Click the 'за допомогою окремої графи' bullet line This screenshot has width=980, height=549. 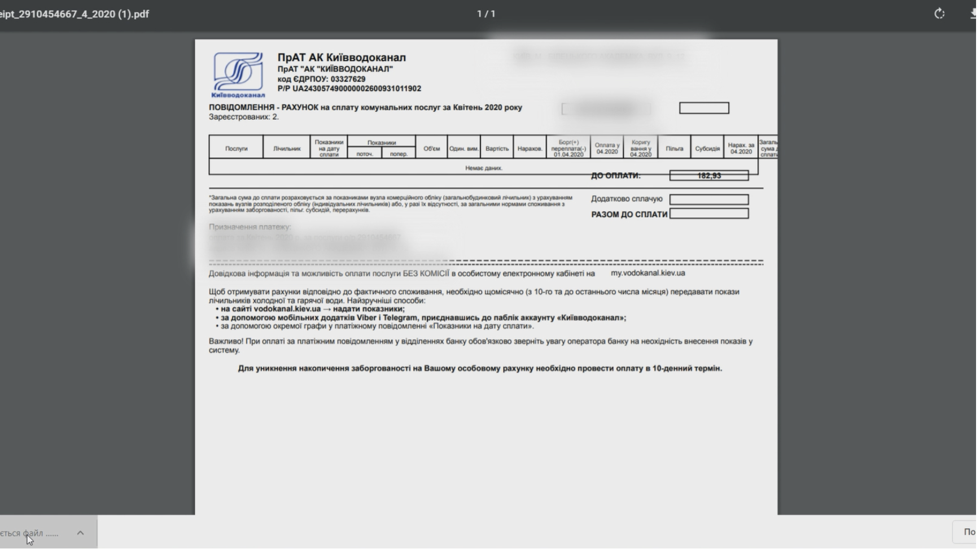coord(375,326)
